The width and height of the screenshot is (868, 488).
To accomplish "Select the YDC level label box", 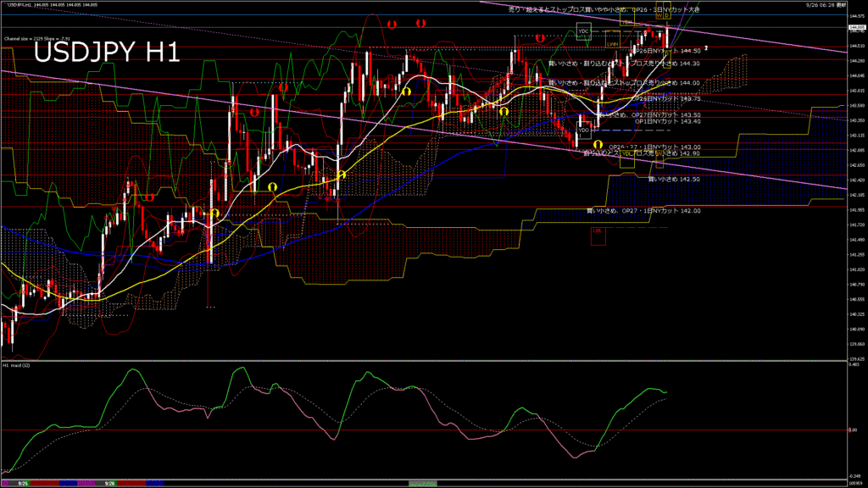I will coord(583,31).
